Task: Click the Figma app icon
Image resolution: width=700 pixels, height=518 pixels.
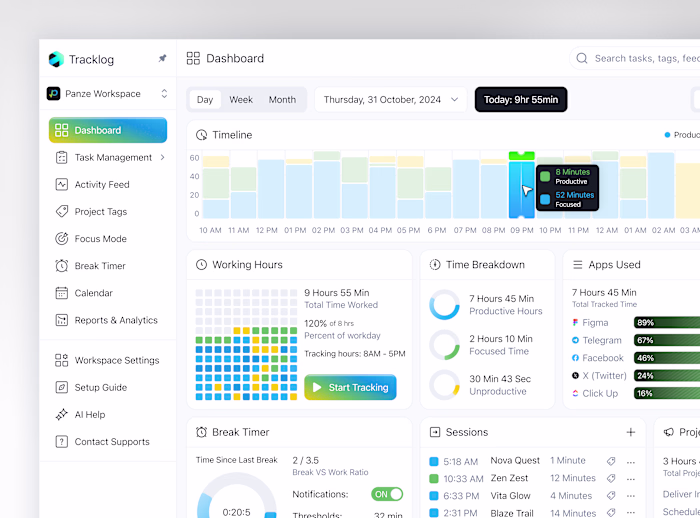Action: pos(575,322)
